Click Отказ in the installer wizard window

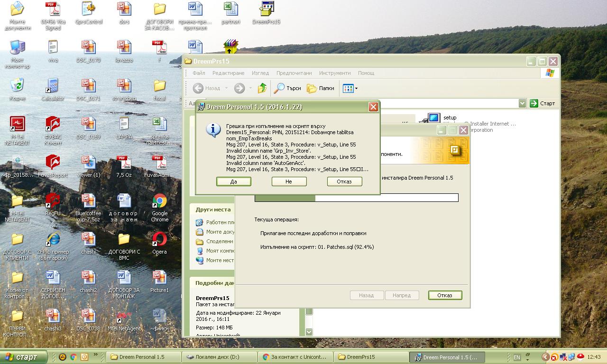point(445,295)
